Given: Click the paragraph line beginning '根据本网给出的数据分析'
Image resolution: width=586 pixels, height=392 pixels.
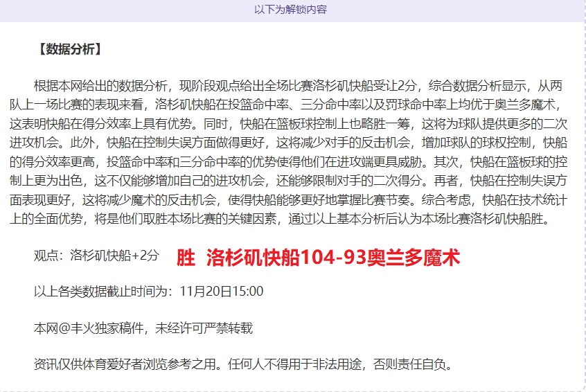Looking at the screenshot, I should click(298, 86).
